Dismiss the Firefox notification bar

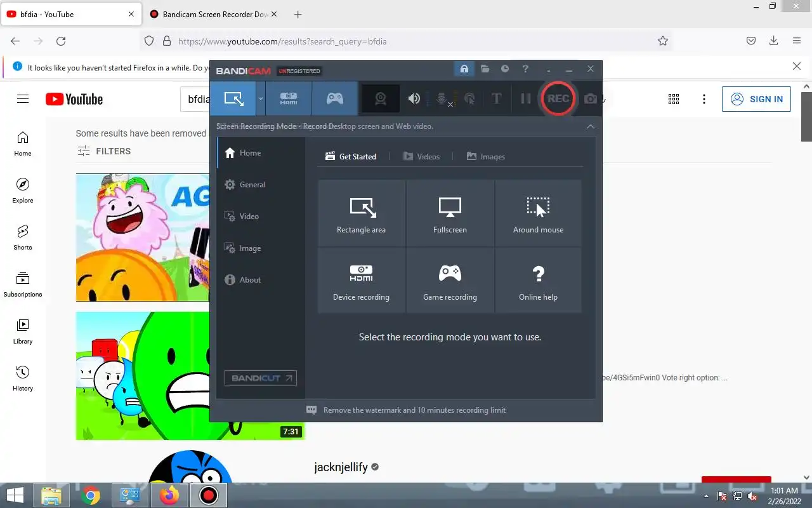797,66
